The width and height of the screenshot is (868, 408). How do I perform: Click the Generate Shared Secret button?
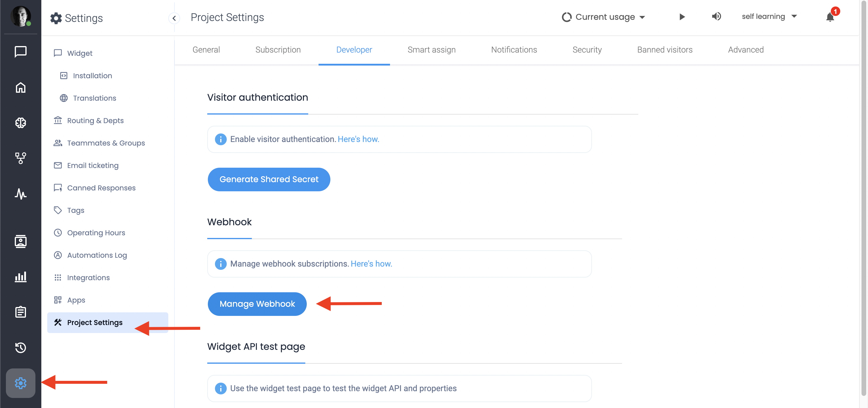[269, 179]
